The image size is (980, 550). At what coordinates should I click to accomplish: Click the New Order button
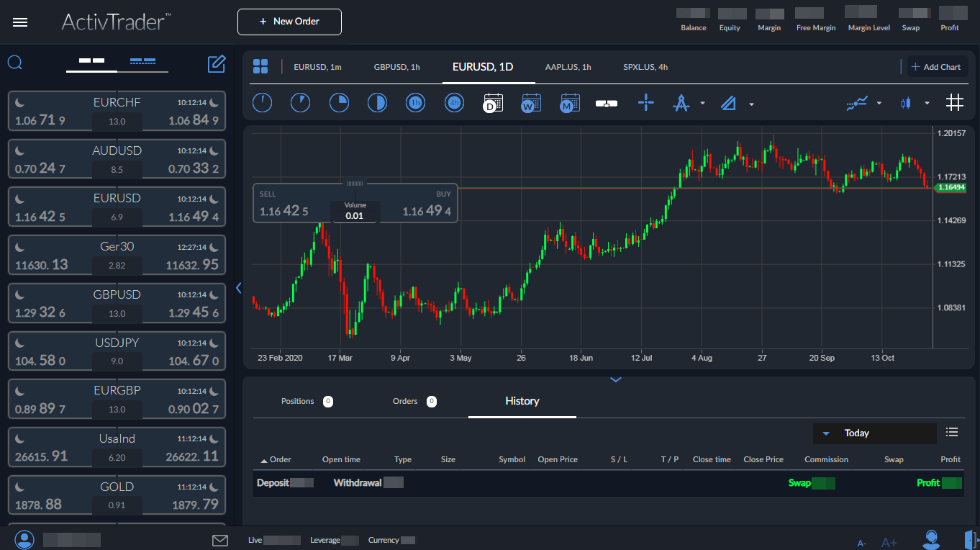point(289,22)
